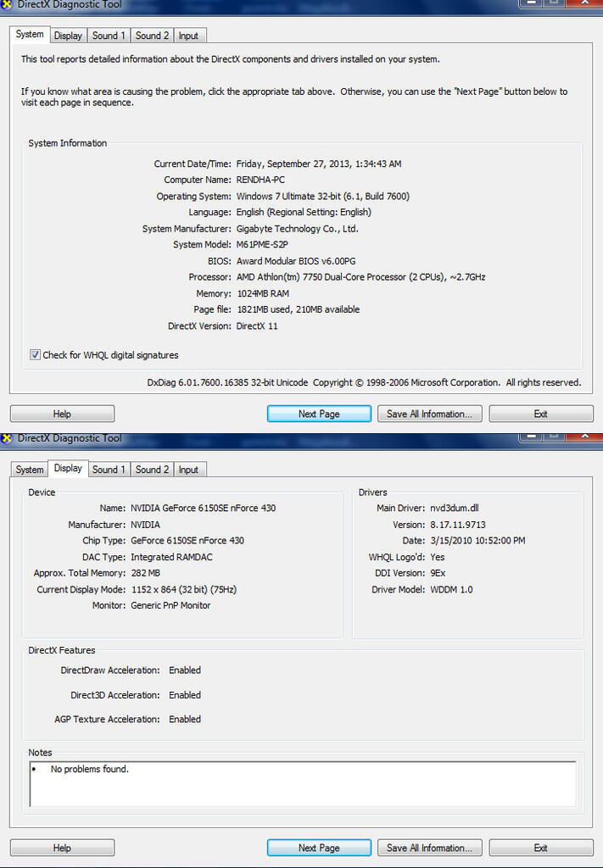Open Sound 1 tab in lower window
Screen dimensions: 603x868
pos(109,470)
